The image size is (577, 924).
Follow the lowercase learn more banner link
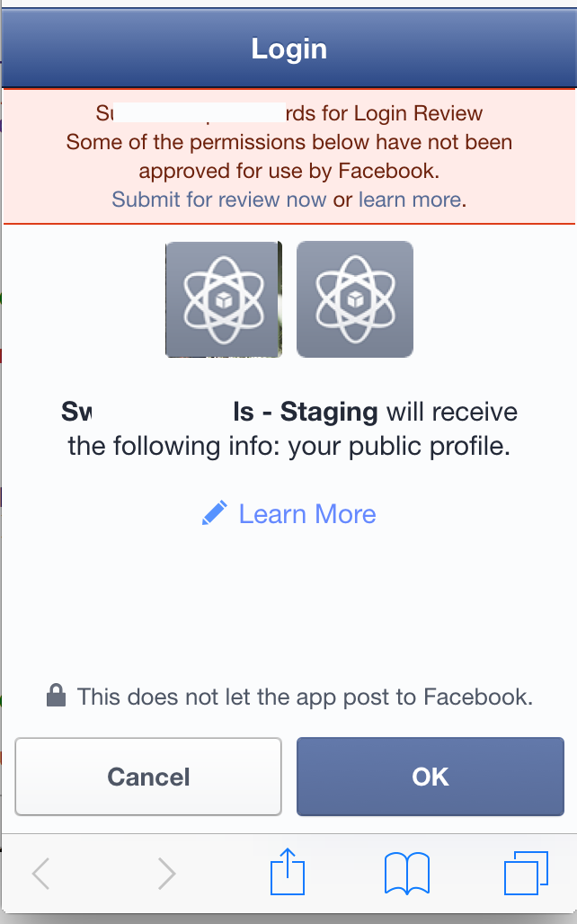pyautogui.click(x=410, y=200)
